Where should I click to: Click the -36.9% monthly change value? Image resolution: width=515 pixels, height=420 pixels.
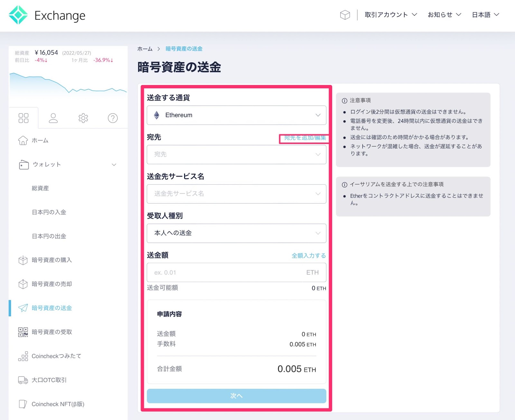(103, 60)
